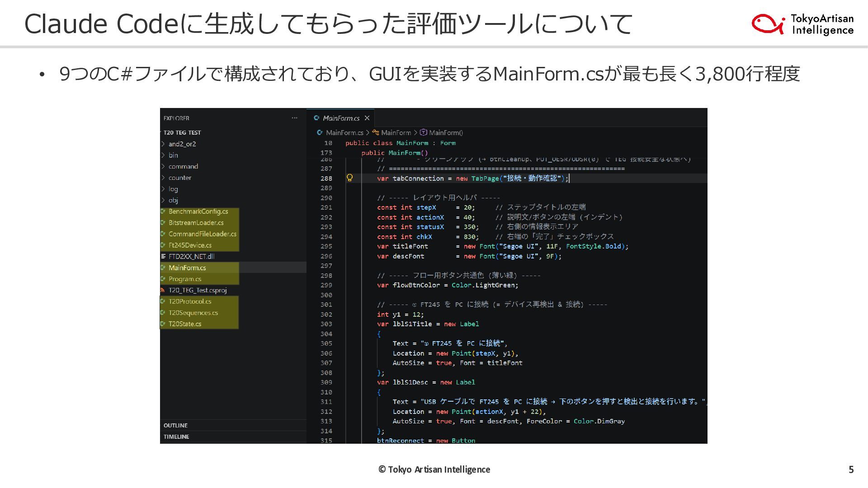Click the C# icon beside CommandFileLoader.cs

point(163,234)
